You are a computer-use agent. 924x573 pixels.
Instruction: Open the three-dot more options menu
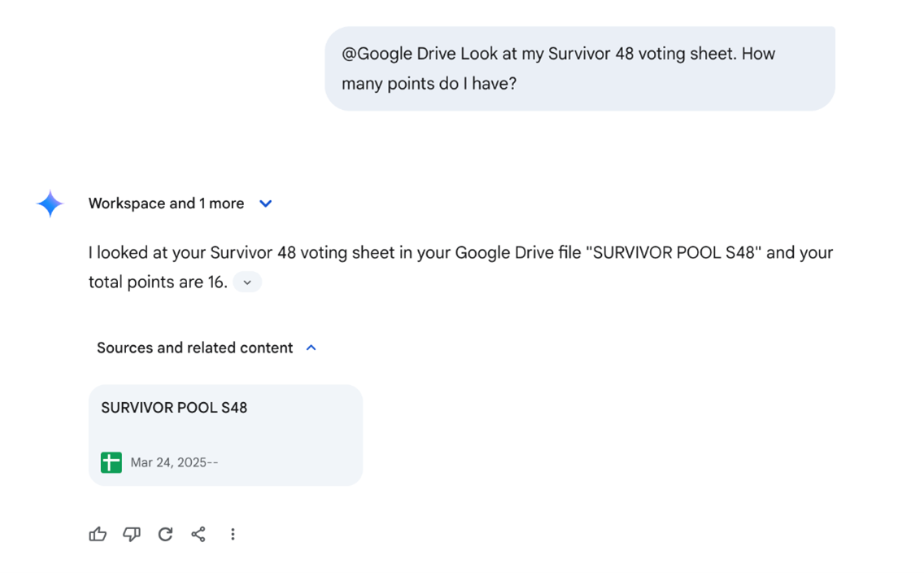tap(233, 534)
